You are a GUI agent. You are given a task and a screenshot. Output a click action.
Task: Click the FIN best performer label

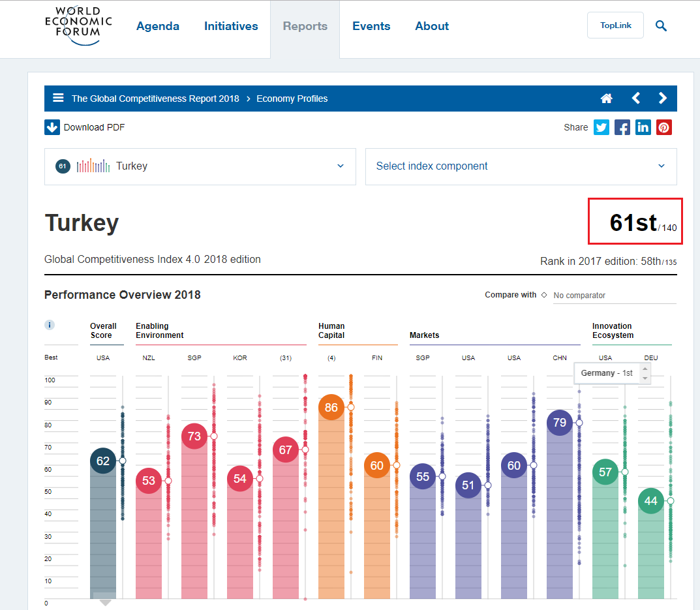click(377, 358)
